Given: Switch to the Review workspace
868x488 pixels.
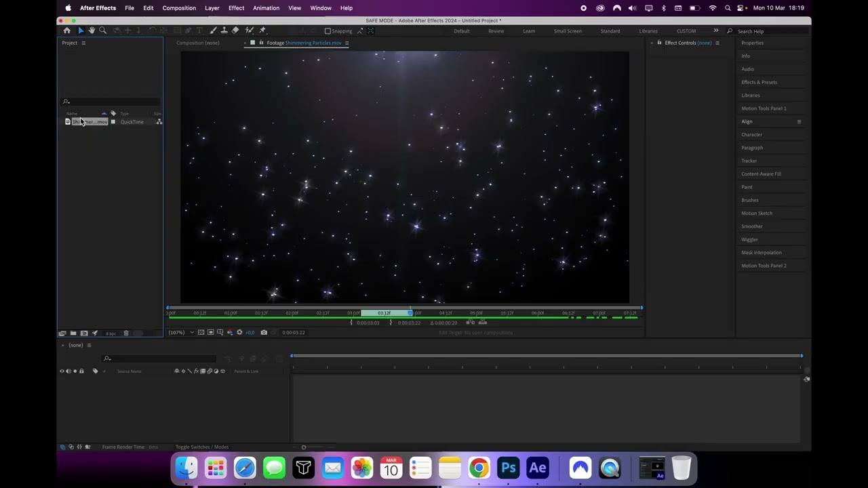Looking at the screenshot, I should click(x=496, y=31).
